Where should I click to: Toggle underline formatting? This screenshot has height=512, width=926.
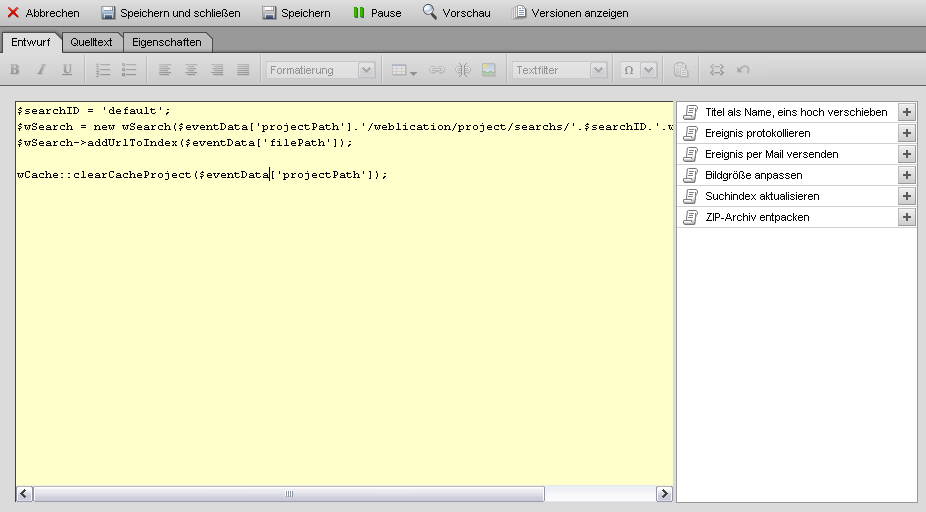point(67,70)
